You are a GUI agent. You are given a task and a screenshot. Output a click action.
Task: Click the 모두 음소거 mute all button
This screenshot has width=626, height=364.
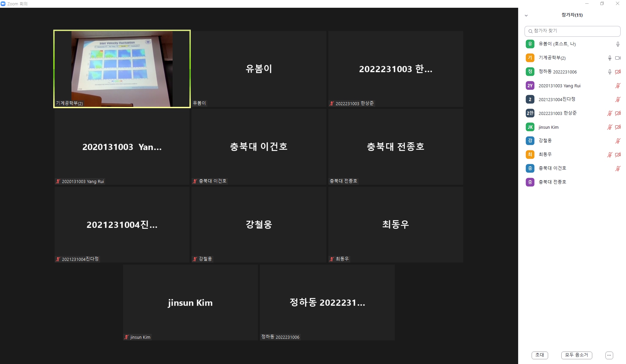click(x=576, y=355)
